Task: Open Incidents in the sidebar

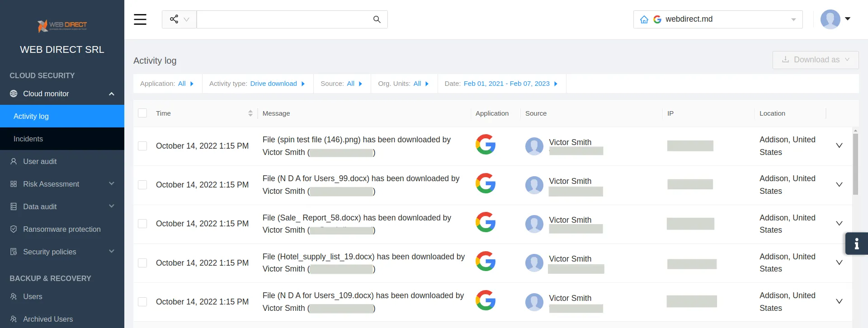Action: (x=28, y=139)
